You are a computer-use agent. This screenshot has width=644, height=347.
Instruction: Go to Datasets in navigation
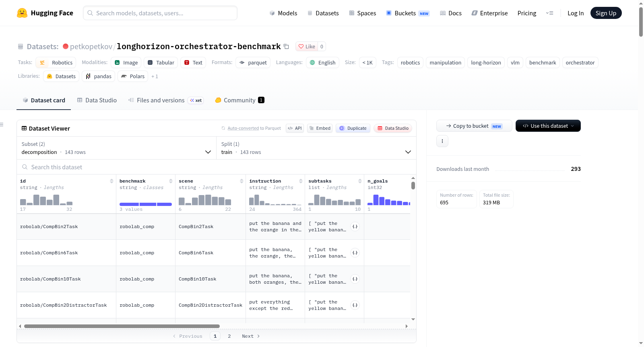[323, 13]
